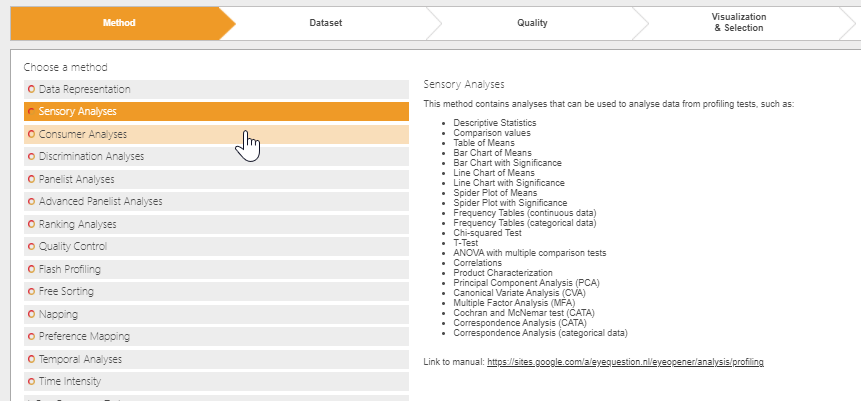Click the Flash Profiling radio icon
Image resolution: width=861 pixels, height=401 pixels.
31,269
